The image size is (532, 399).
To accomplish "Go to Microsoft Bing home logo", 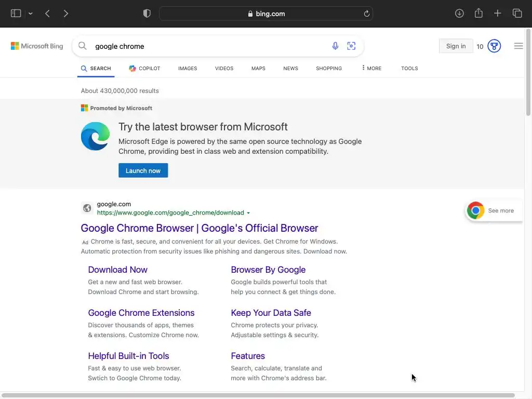I will pos(37,46).
